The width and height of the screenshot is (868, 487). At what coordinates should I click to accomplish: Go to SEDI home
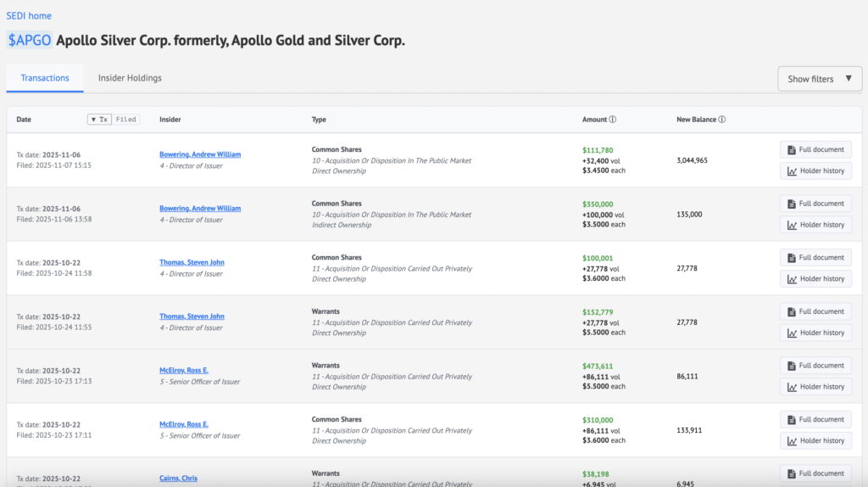[x=29, y=15]
